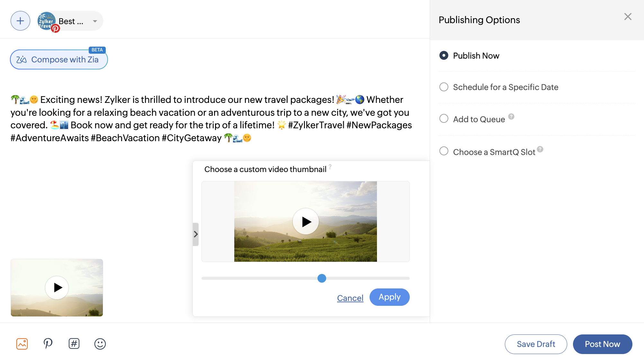Screen dimensions: 644x364
Task: Expand the Best... channel dropdown arrow
Action: click(x=95, y=21)
